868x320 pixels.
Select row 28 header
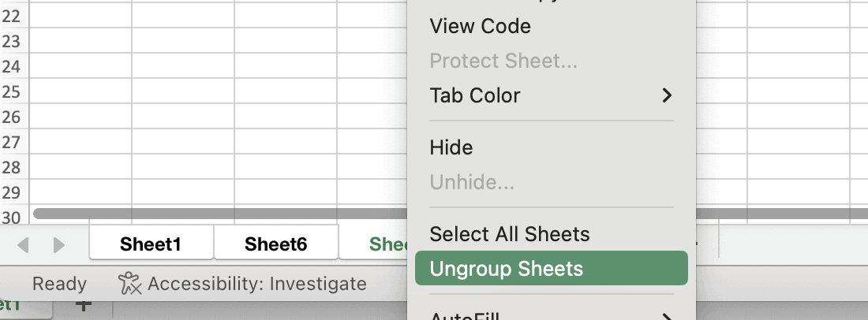point(11,167)
